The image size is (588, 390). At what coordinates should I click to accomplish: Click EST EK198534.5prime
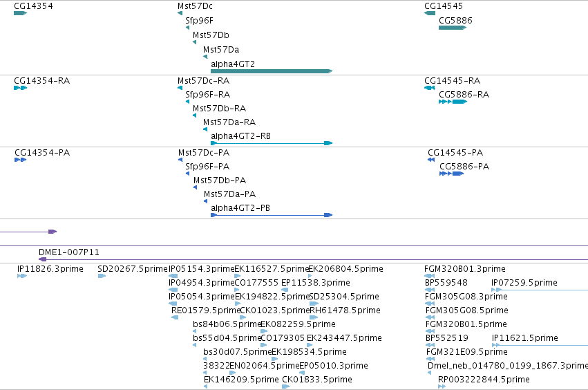click(x=309, y=352)
